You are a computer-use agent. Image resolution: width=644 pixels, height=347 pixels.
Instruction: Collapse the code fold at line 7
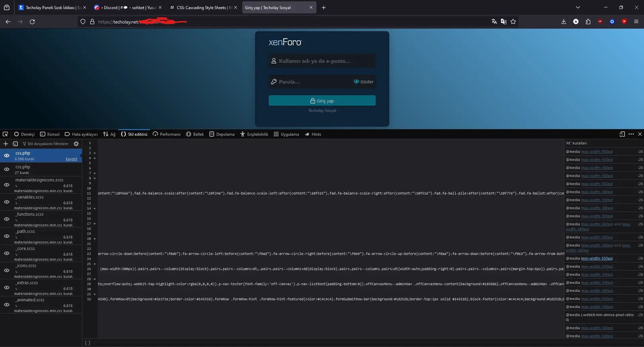coord(95,173)
